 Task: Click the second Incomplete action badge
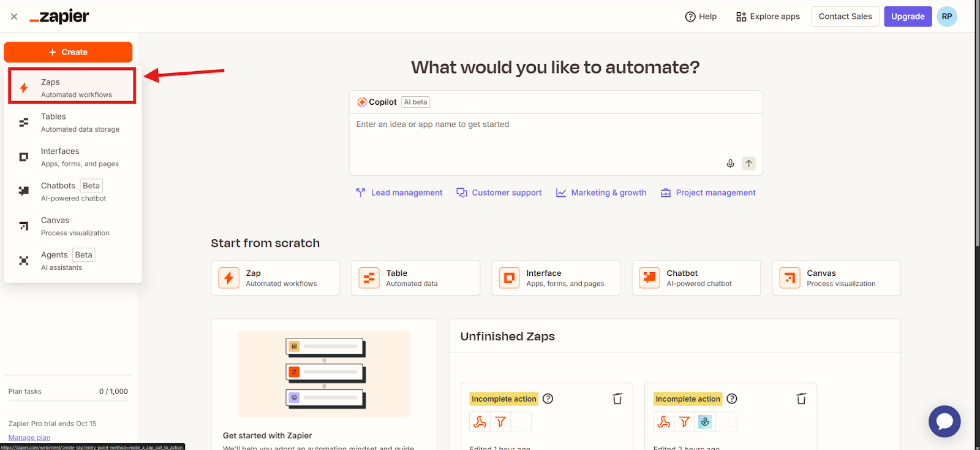(x=688, y=399)
